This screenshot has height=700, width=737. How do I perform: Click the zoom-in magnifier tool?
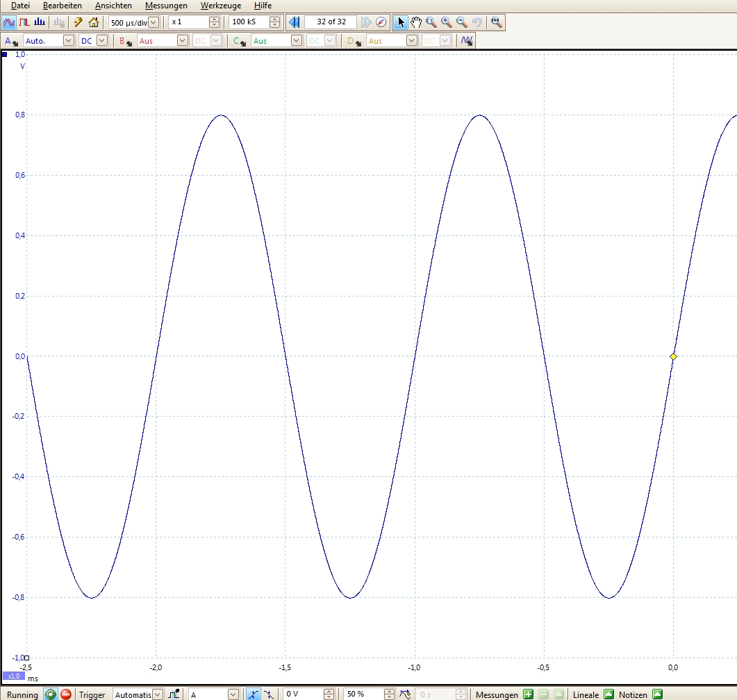point(447,22)
